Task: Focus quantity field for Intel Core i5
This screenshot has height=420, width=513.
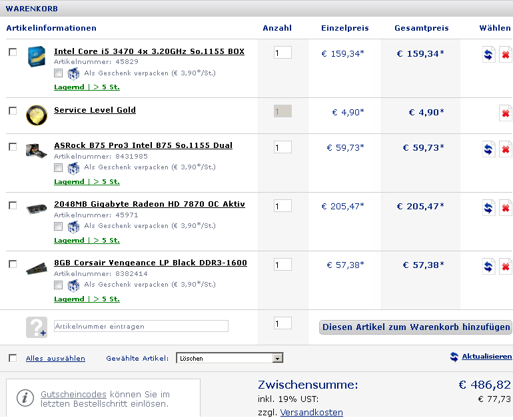Action: [x=282, y=53]
